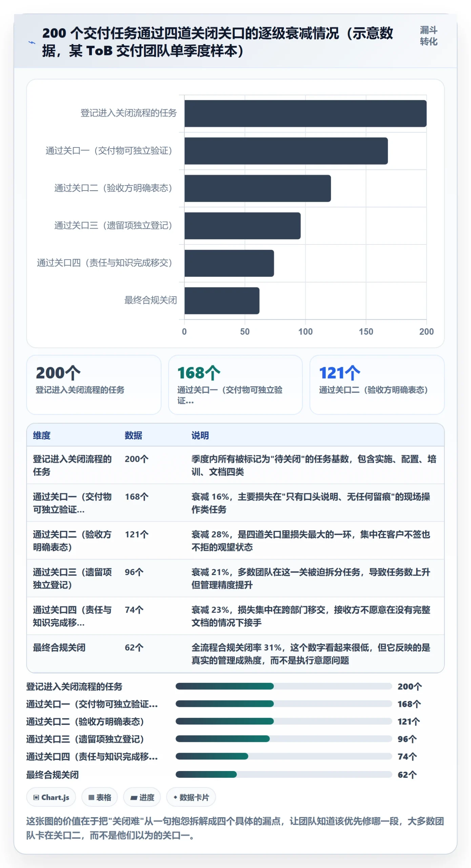The image size is (471, 868).
Task: Click the 说明 table column header
Action: click(x=200, y=435)
